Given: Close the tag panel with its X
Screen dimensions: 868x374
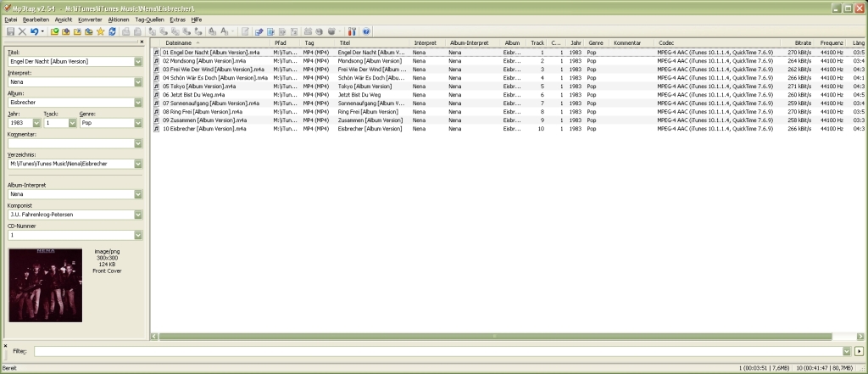Looking at the screenshot, I should coord(141,42).
